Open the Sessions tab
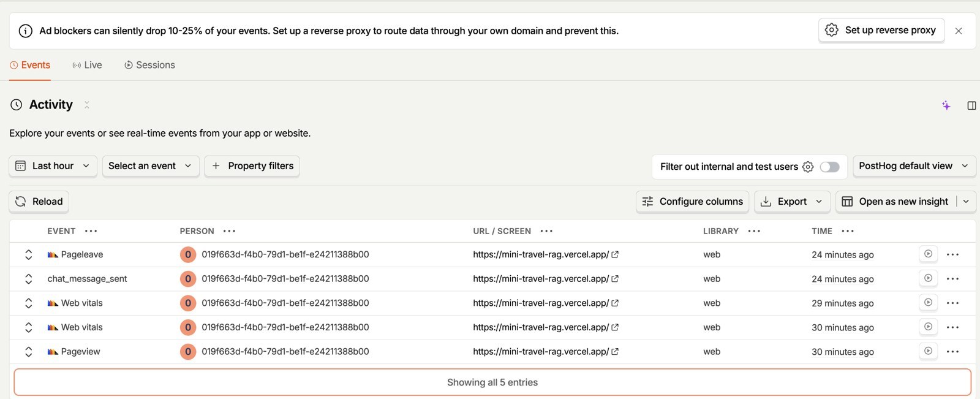The height and width of the screenshot is (399, 980). [149, 65]
